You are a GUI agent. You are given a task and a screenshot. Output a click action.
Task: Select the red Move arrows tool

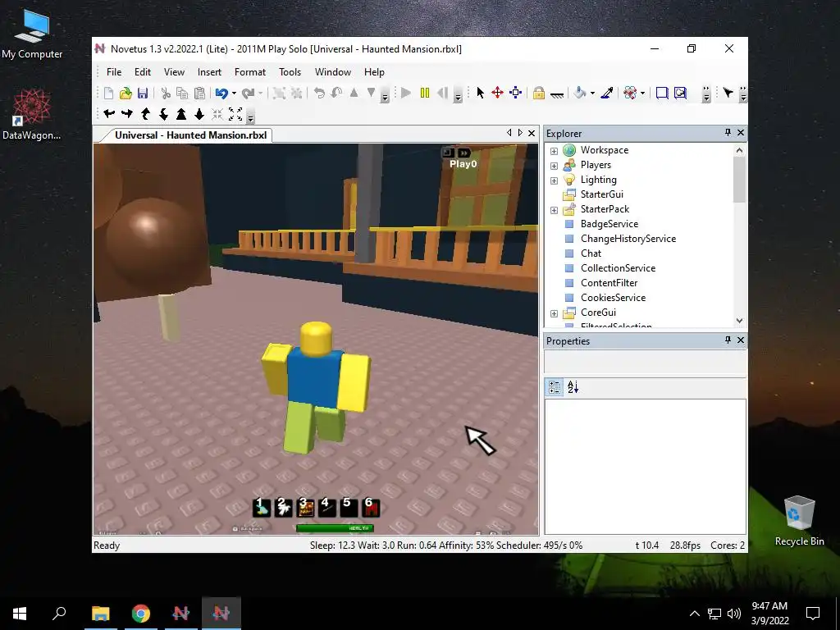pyautogui.click(x=497, y=94)
